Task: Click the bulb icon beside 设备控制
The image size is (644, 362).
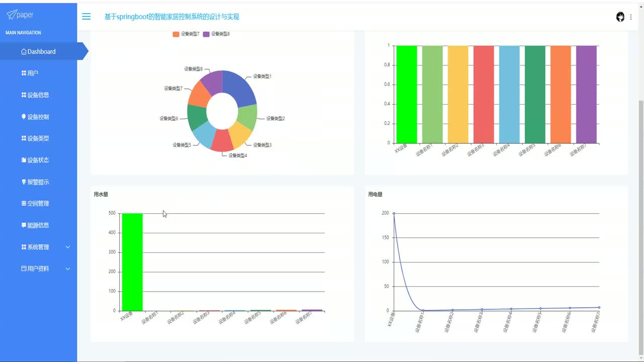Action: pyautogui.click(x=24, y=116)
